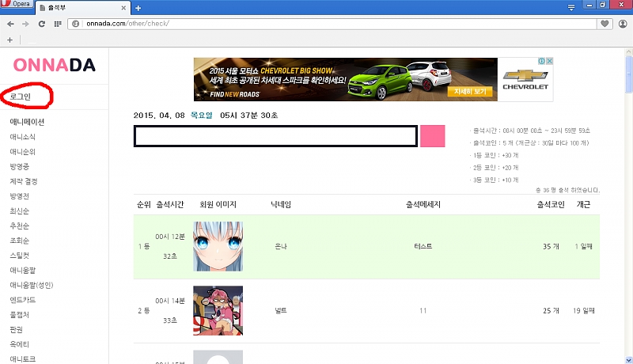This screenshot has width=633, height=364.
Task: Open a new tab with plus icon
Action: 138,8
